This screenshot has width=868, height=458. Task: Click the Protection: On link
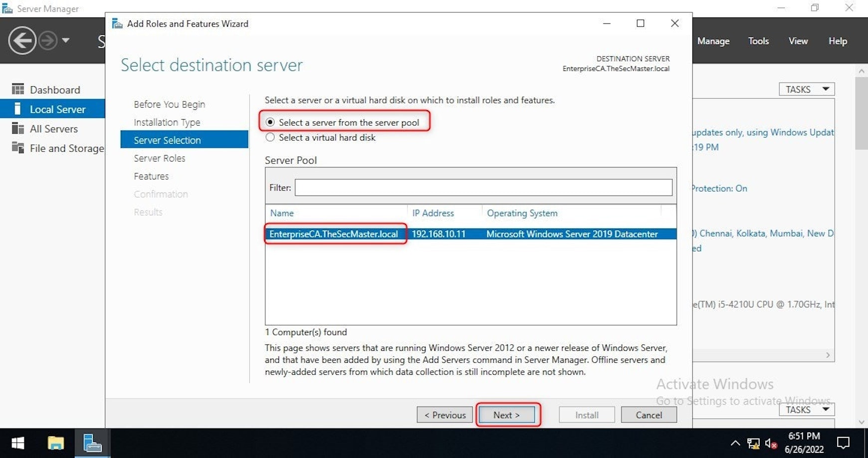pos(719,188)
